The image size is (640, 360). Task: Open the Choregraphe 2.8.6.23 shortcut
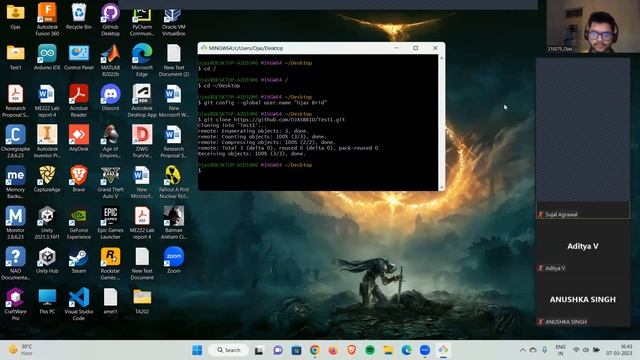[16, 141]
